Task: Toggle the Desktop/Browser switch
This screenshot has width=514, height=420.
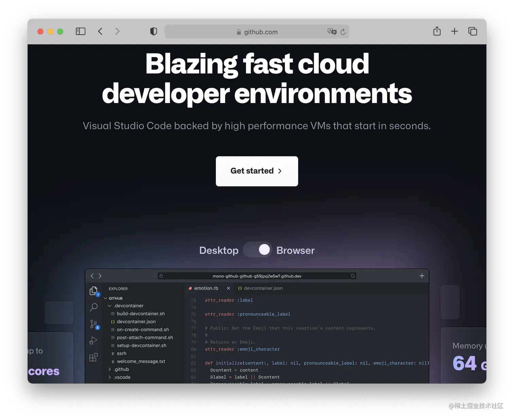Action: 258,250
